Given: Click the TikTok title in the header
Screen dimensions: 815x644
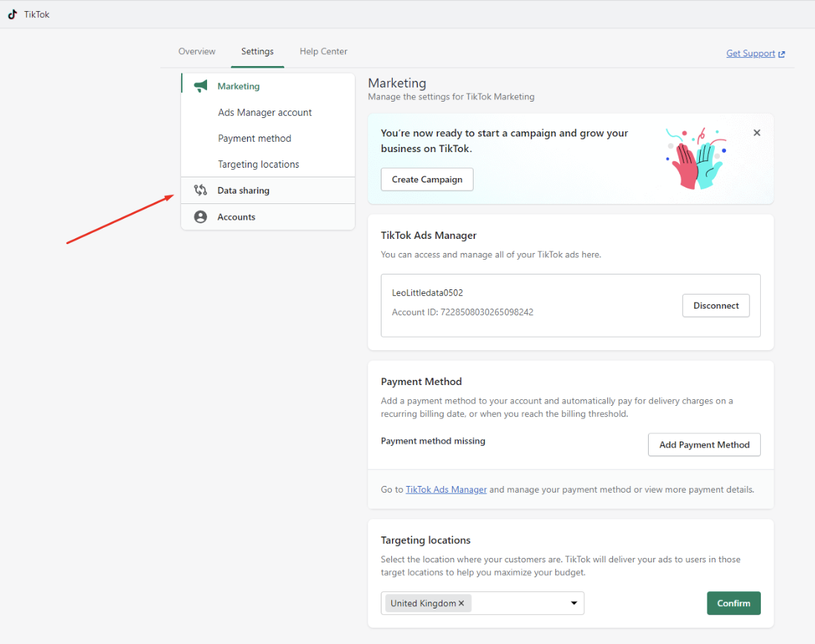Looking at the screenshot, I should (x=36, y=15).
